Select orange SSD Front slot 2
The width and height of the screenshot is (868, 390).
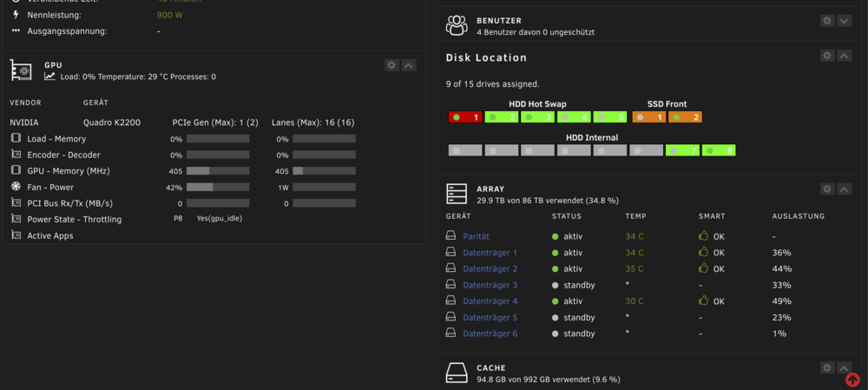click(686, 117)
